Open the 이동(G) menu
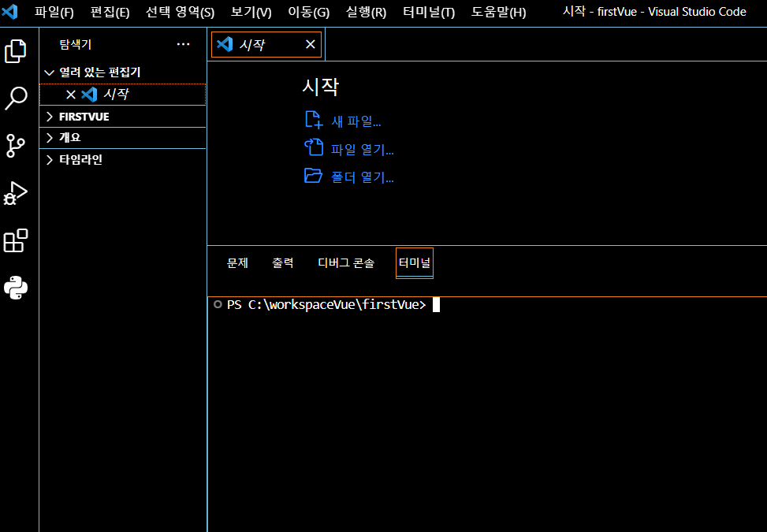Screen dimensions: 767x532 (x=309, y=12)
